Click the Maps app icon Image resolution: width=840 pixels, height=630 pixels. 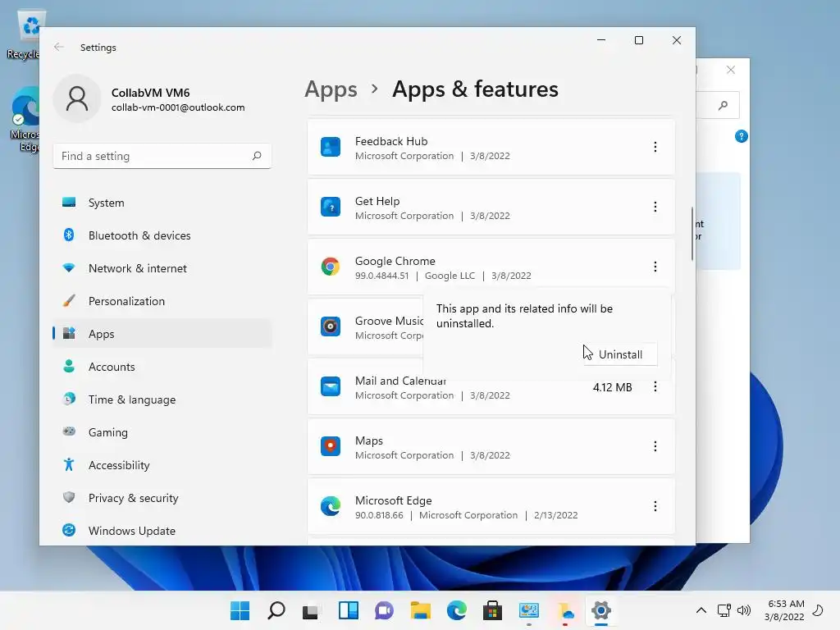[x=331, y=446]
